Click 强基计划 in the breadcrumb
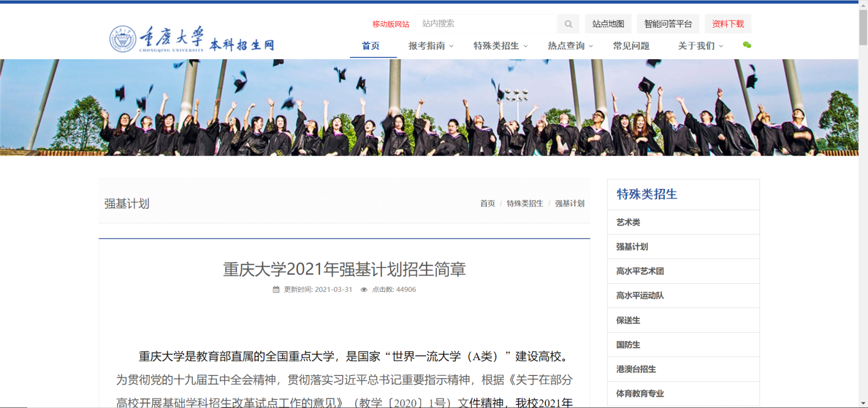This screenshot has height=408, width=868. coord(570,203)
